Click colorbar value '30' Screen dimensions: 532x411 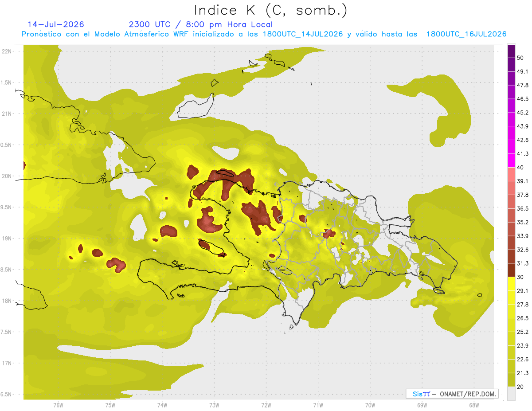pos(520,277)
